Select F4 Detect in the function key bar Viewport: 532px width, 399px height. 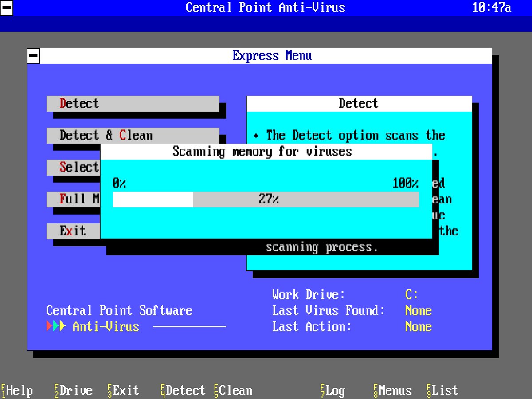click(x=183, y=391)
